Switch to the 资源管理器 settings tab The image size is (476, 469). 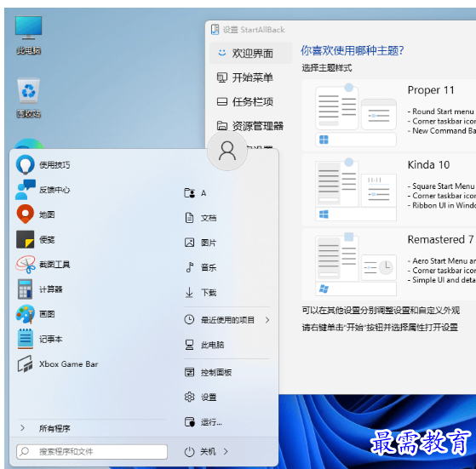click(x=250, y=126)
